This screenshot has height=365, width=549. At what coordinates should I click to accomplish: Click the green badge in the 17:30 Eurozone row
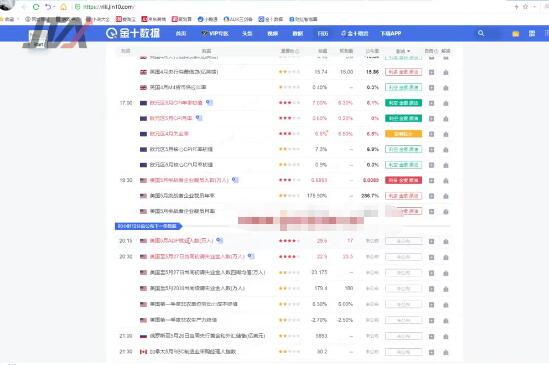coord(403,103)
